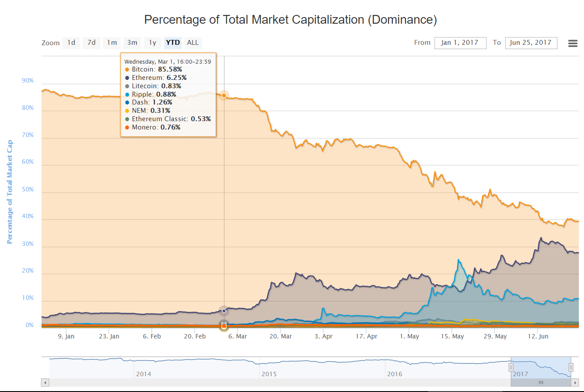Click the y-axis label "70%"
The height and width of the screenshot is (392, 584).
[28, 135]
